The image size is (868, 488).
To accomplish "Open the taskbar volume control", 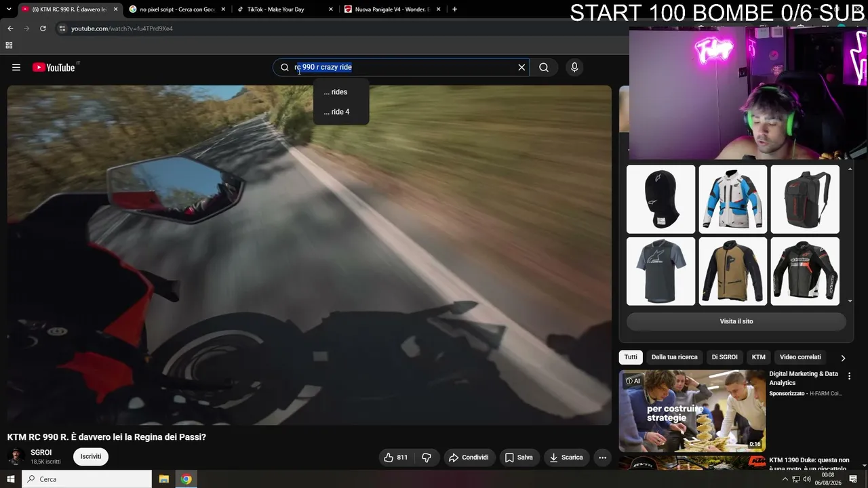I will (x=808, y=479).
